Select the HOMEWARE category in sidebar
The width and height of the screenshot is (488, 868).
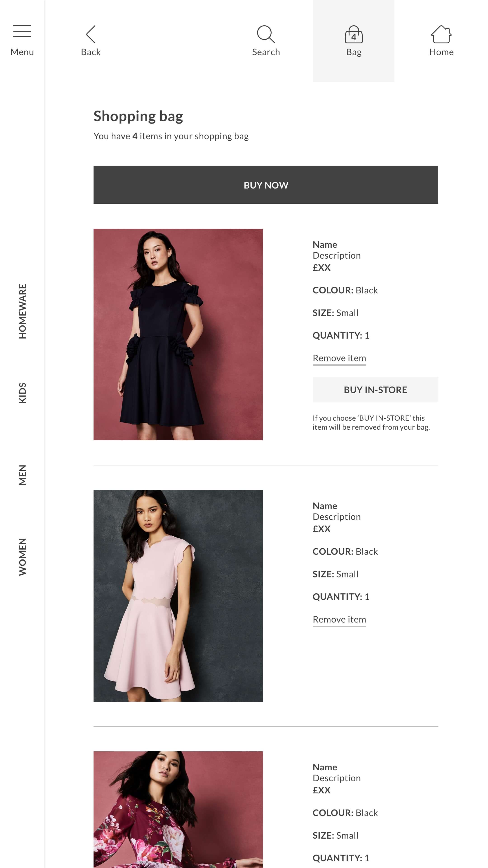pyautogui.click(x=22, y=311)
